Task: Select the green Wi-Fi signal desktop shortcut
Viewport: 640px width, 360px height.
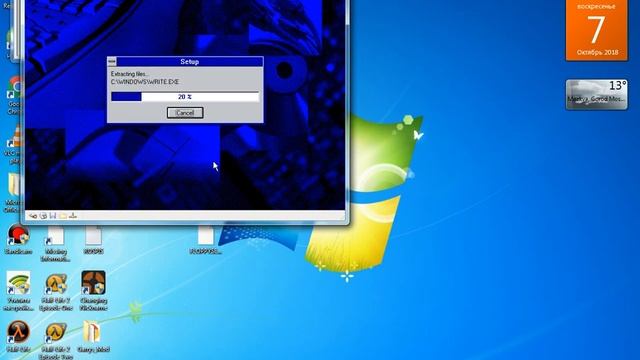Action: (18, 291)
